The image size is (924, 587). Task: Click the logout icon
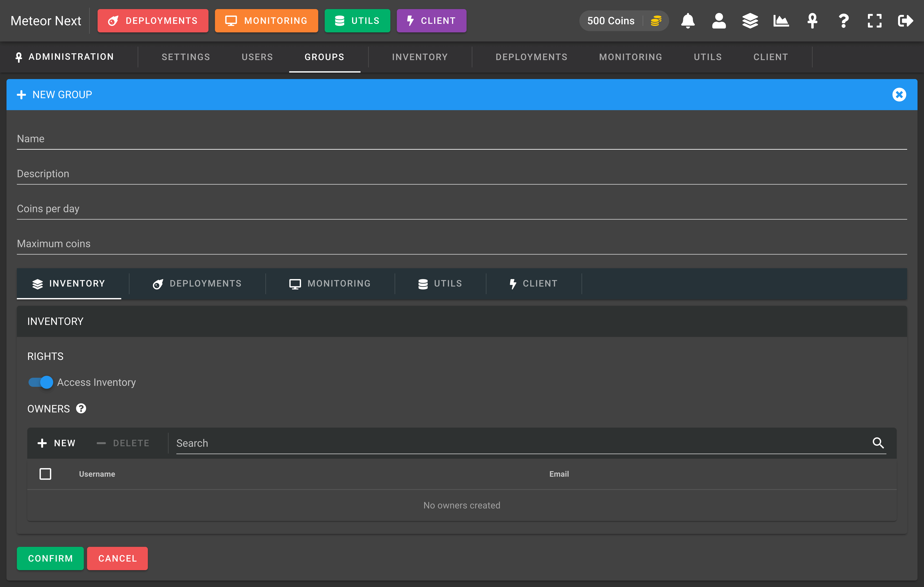pyautogui.click(x=905, y=21)
